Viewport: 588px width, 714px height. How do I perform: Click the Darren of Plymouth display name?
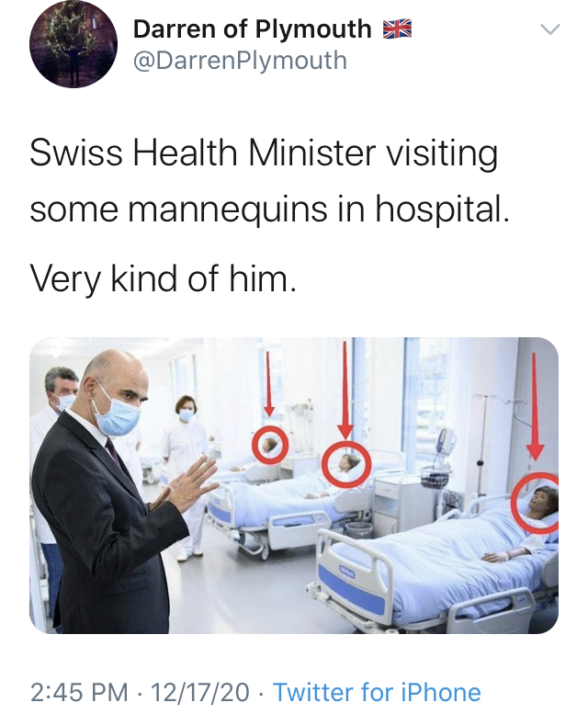tap(252, 29)
